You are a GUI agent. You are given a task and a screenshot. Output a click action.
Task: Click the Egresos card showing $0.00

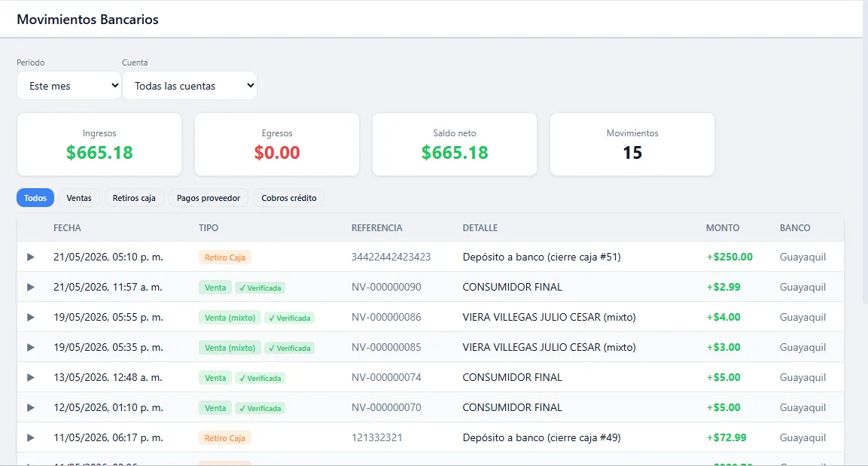[x=277, y=145]
